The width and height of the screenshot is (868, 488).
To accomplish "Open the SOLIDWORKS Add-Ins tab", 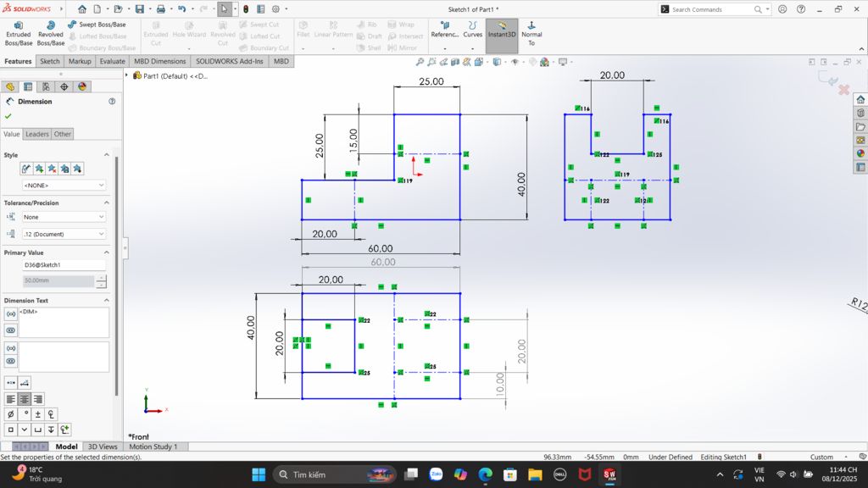I will 229,61.
